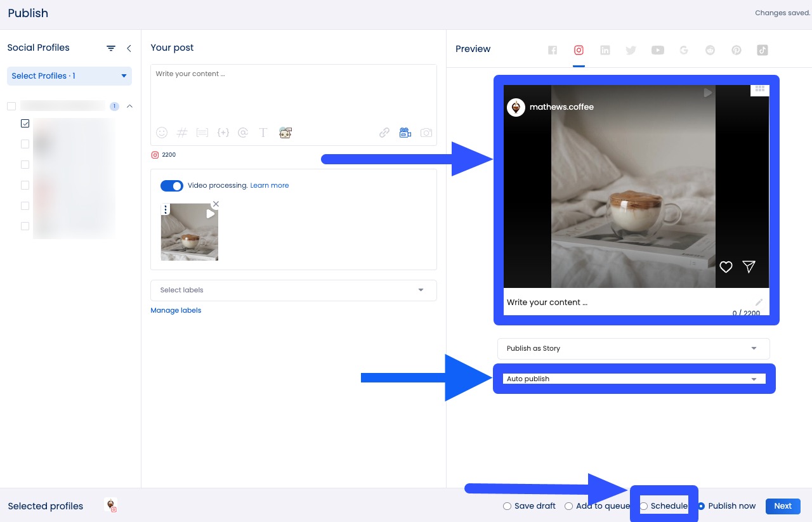Open the Manage labels link
The height and width of the screenshot is (522, 812).
point(176,310)
